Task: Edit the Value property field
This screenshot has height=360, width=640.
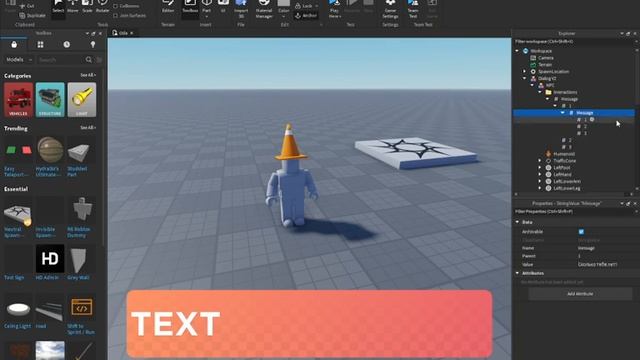Action: [606, 264]
